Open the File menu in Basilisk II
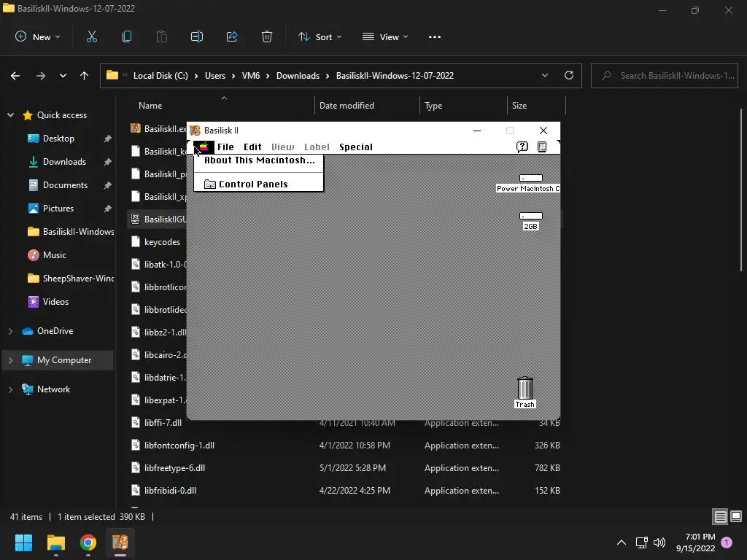The height and width of the screenshot is (560, 747). click(x=226, y=147)
